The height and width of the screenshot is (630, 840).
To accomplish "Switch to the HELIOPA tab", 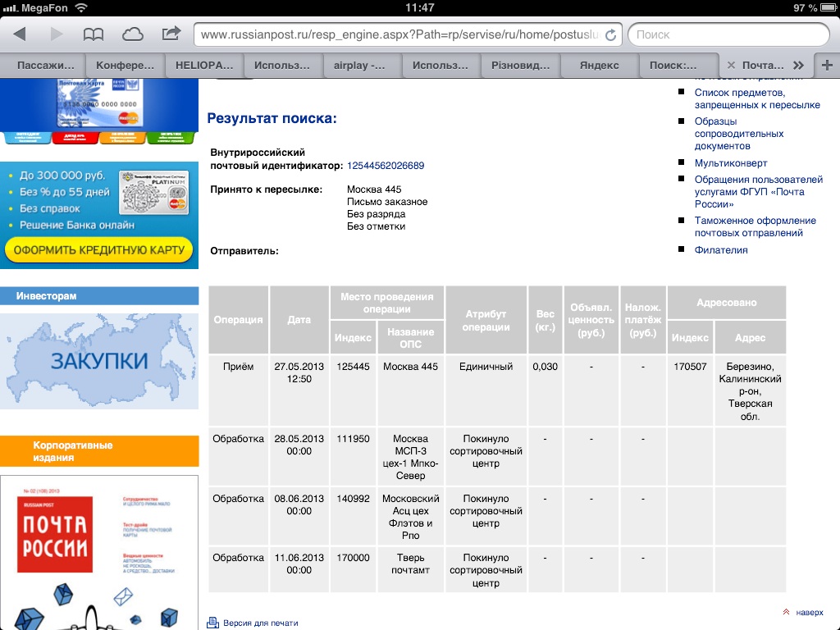I will point(203,66).
